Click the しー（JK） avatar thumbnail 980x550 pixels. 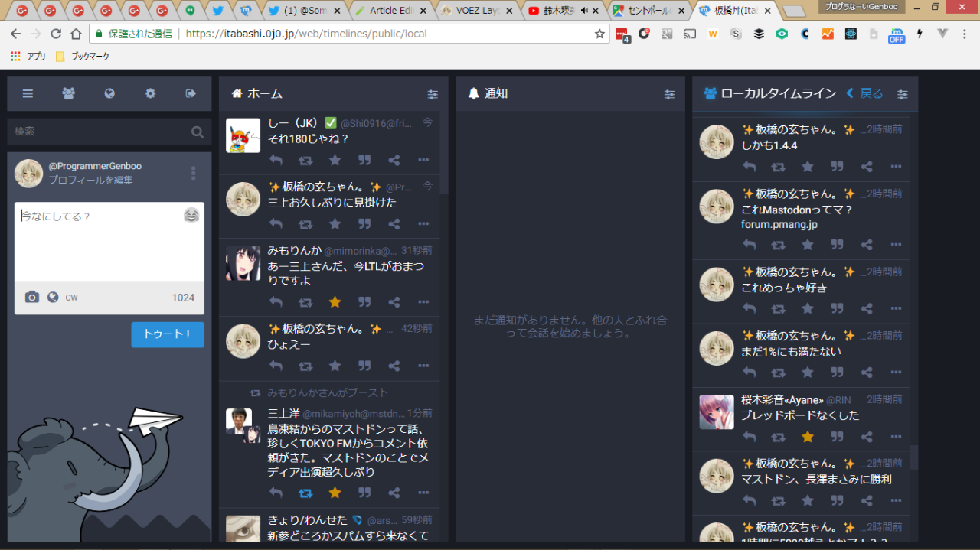[243, 135]
